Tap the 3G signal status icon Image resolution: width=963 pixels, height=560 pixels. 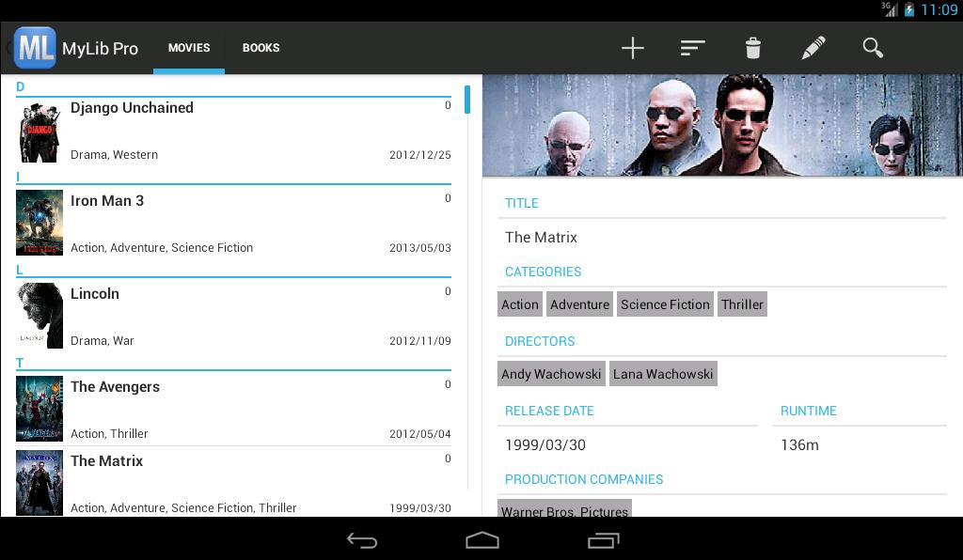[890, 9]
